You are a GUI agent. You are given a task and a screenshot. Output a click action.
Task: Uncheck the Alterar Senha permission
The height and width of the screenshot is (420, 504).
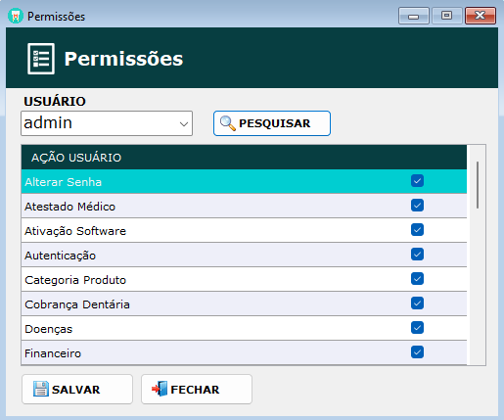point(417,181)
